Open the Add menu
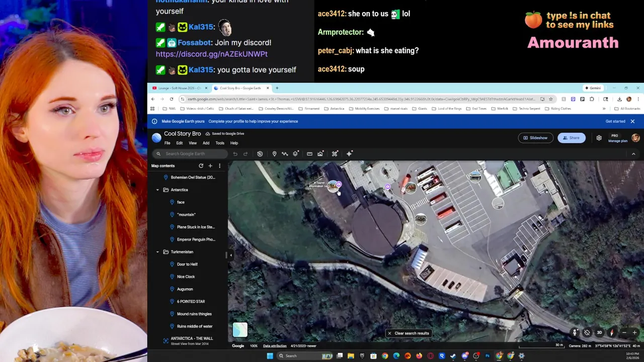Viewport: 644px width, 362px height. 206,143
